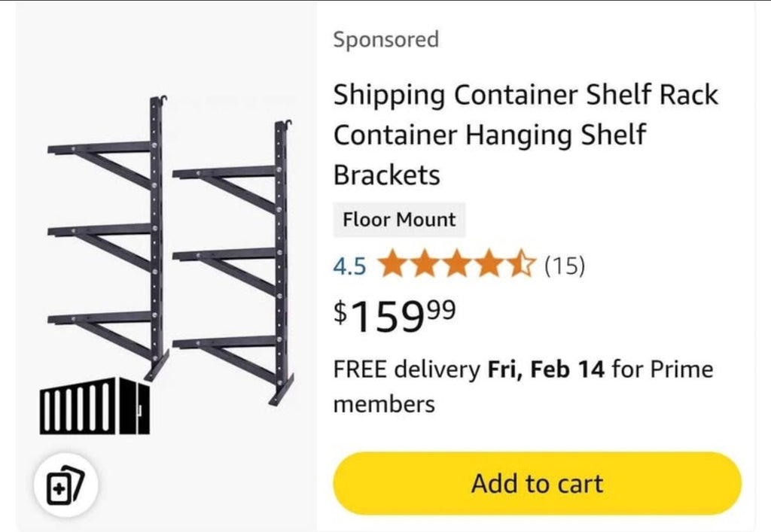Open the Shipping Container Shelf Rack title

click(x=525, y=134)
